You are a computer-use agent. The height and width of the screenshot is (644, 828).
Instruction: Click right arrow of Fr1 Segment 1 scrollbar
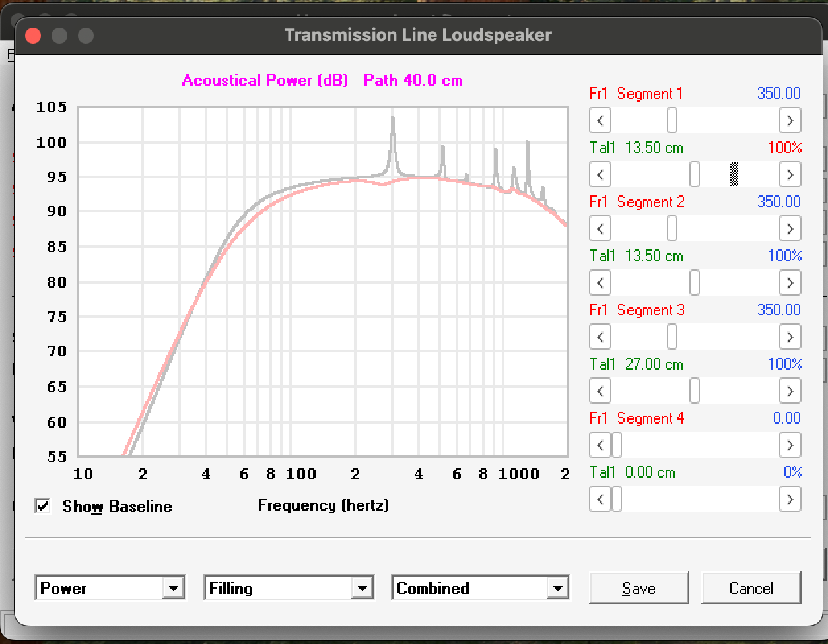[x=790, y=121]
